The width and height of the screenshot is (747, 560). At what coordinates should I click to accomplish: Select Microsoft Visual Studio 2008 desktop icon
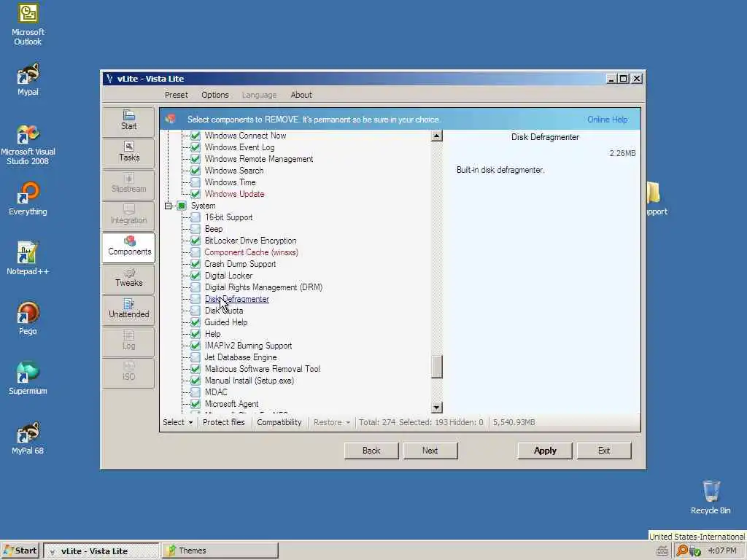[x=28, y=144]
